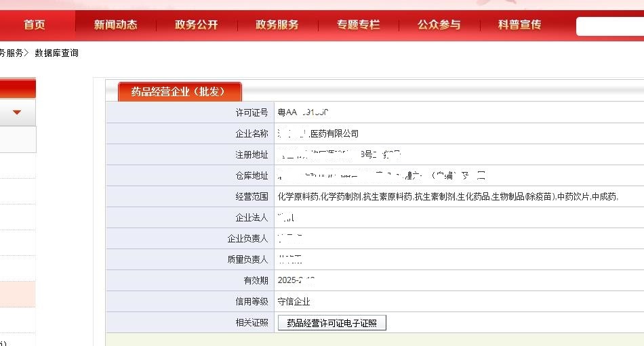Select the pink highlighted row in left sidebar

tap(17, 294)
